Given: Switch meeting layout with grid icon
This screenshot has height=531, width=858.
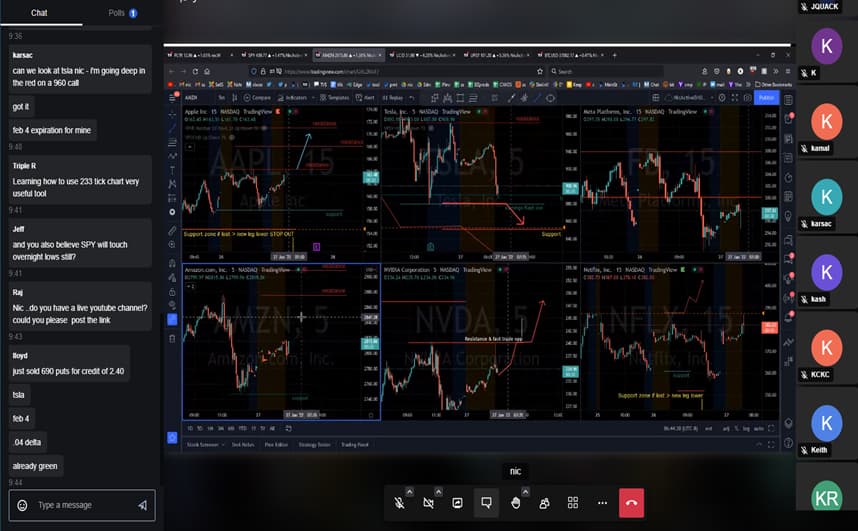Looking at the screenshot, I should [x=573, y=503].
